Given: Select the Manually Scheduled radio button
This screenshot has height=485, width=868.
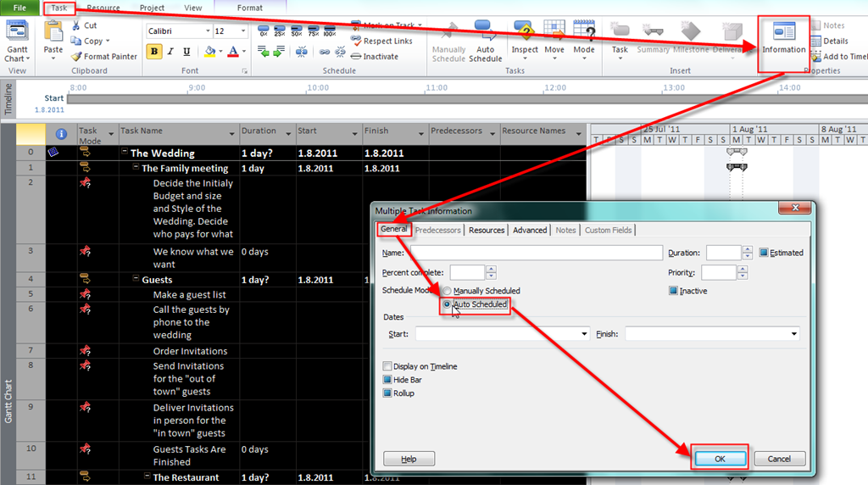Looking at the screenshot, I should coord(447,291).
